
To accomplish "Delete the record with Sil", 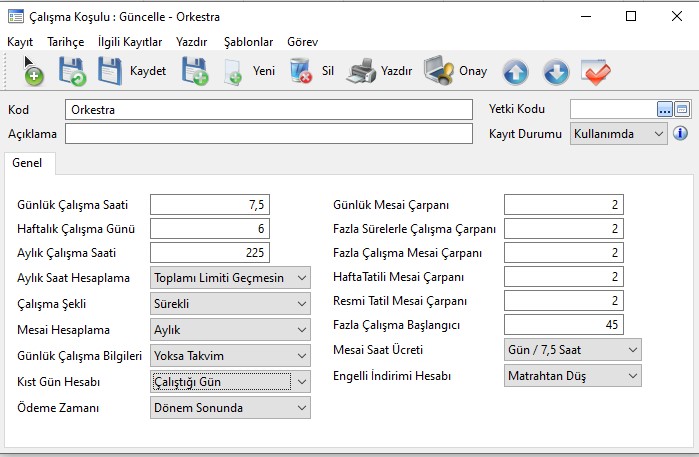I will pyautogui.click(x=300, y=71).
